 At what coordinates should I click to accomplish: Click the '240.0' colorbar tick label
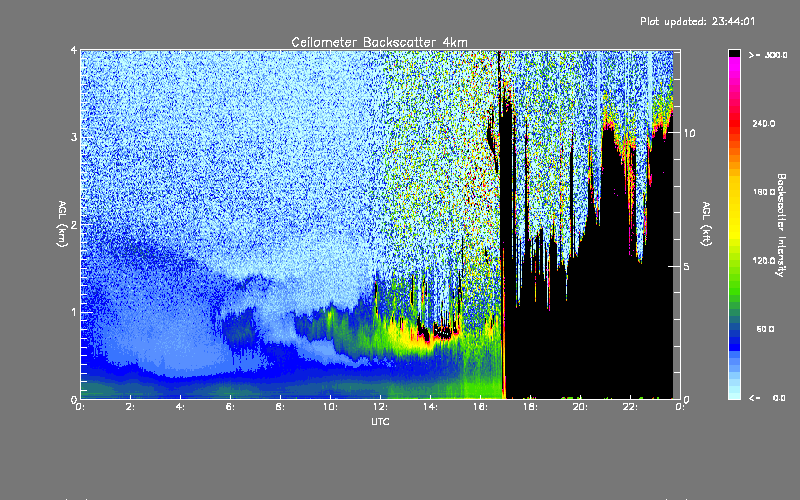point(764,123)
